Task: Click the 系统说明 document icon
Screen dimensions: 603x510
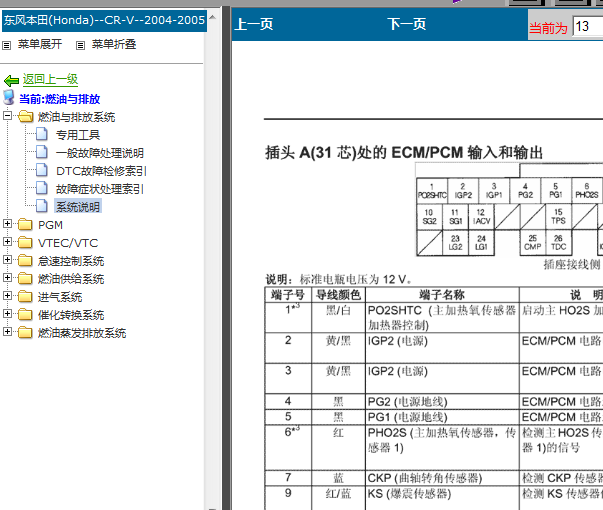Action: pyautogui.click(x=42, y=207)
